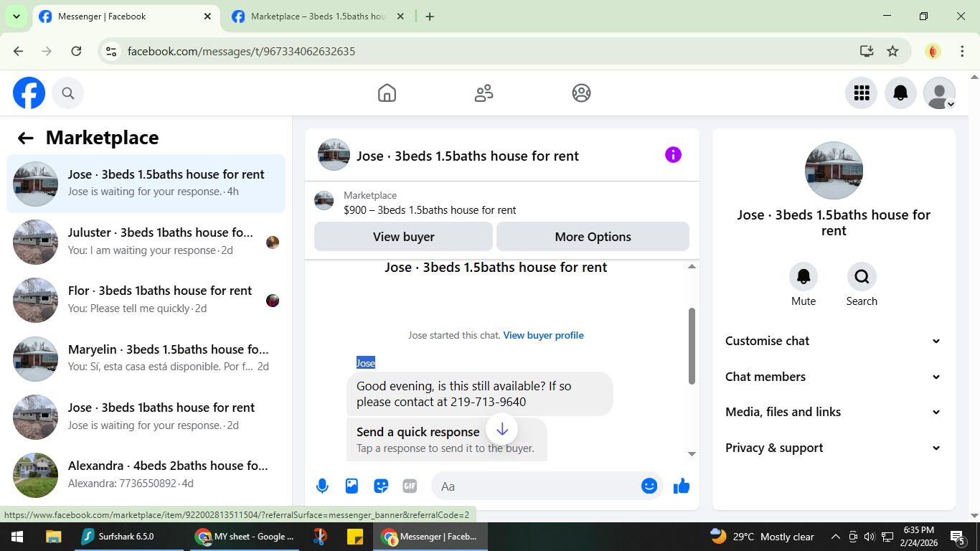980x551 pixels.
Task: Click Good evening message bubble from Jose
Action: (480, 394)
